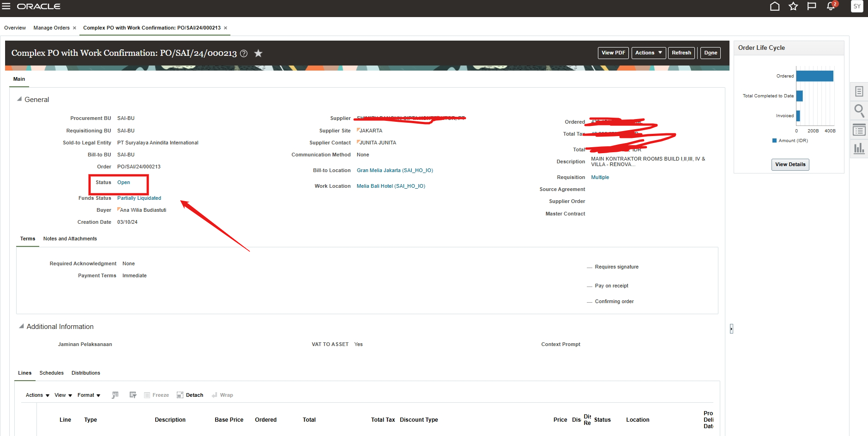Viewport: 868px width, 436px height.
Task: Open lines table Format dropdown
Action: click(89, 395)
